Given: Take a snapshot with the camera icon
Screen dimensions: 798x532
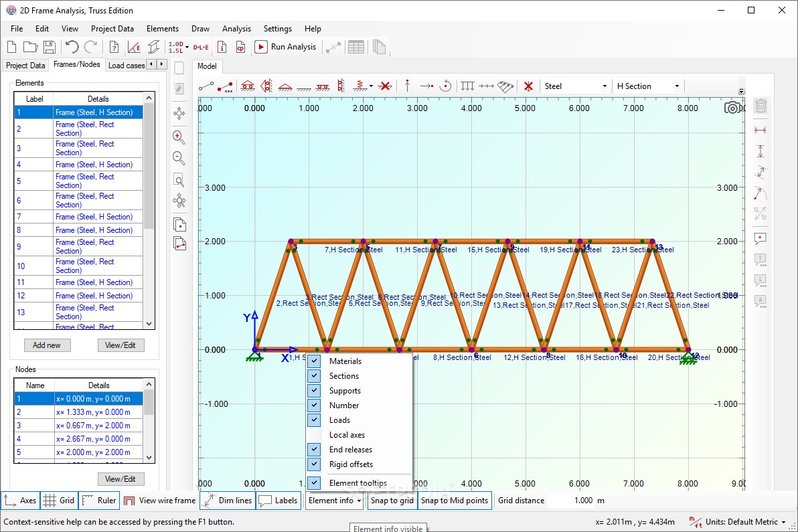Looking at the screenshot, I should tap(732, 107).
